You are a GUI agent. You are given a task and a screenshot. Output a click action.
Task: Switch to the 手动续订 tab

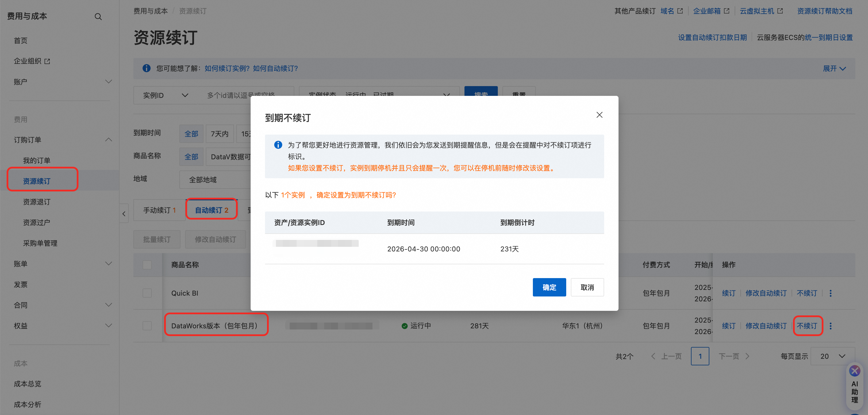[x=159, y=210]
